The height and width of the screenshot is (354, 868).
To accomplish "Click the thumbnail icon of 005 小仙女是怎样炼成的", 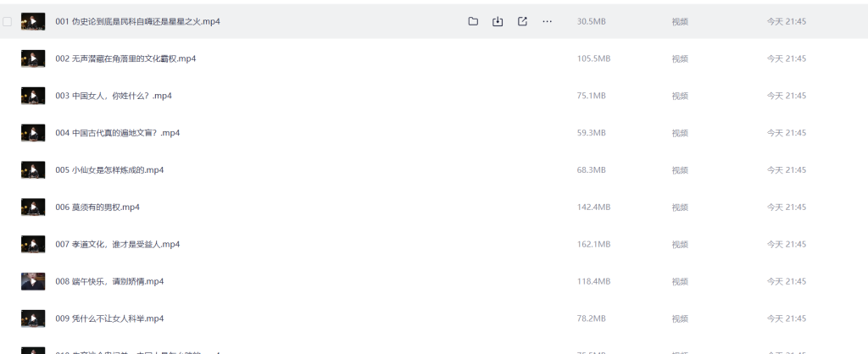I will tap(33, 170).
